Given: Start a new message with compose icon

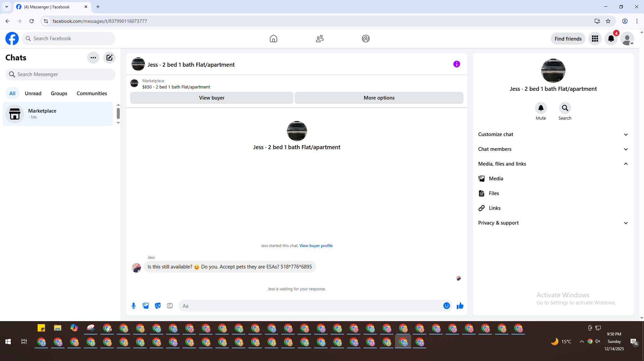Looking at the screenshot, I should [x=109, y=58].
